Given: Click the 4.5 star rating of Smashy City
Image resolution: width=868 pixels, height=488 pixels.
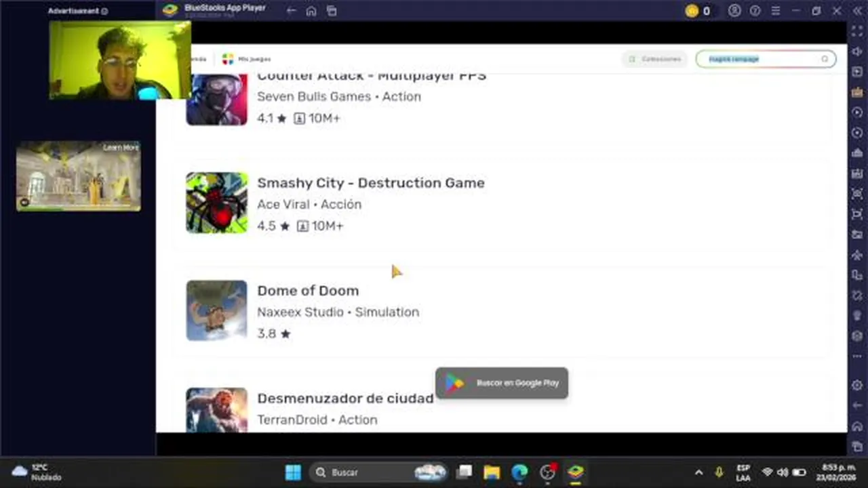Looking at the screenshot, I should click(273, 226).
